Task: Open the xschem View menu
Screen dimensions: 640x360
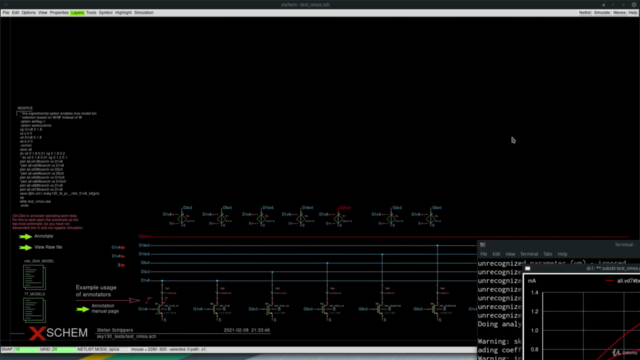Action: 42,13
